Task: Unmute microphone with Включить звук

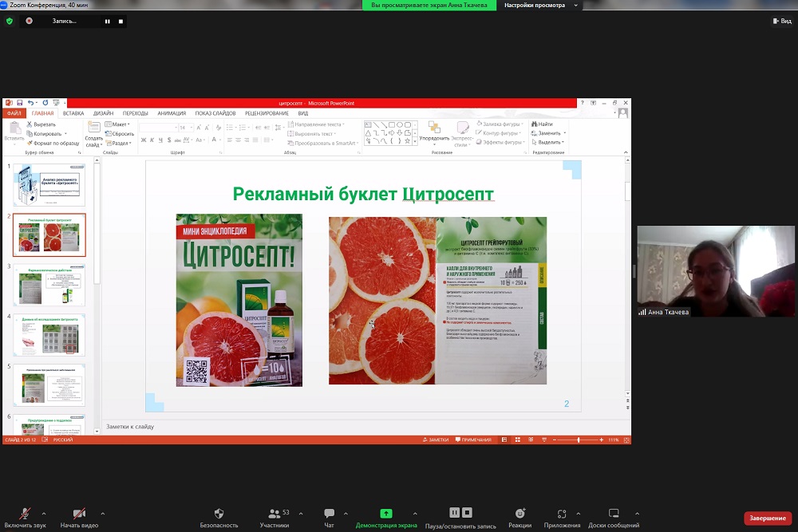Action: coord(23,514)
